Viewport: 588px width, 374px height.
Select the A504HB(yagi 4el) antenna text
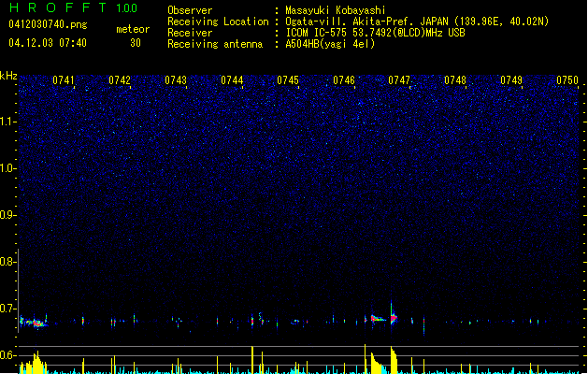[x=330, y=44]
